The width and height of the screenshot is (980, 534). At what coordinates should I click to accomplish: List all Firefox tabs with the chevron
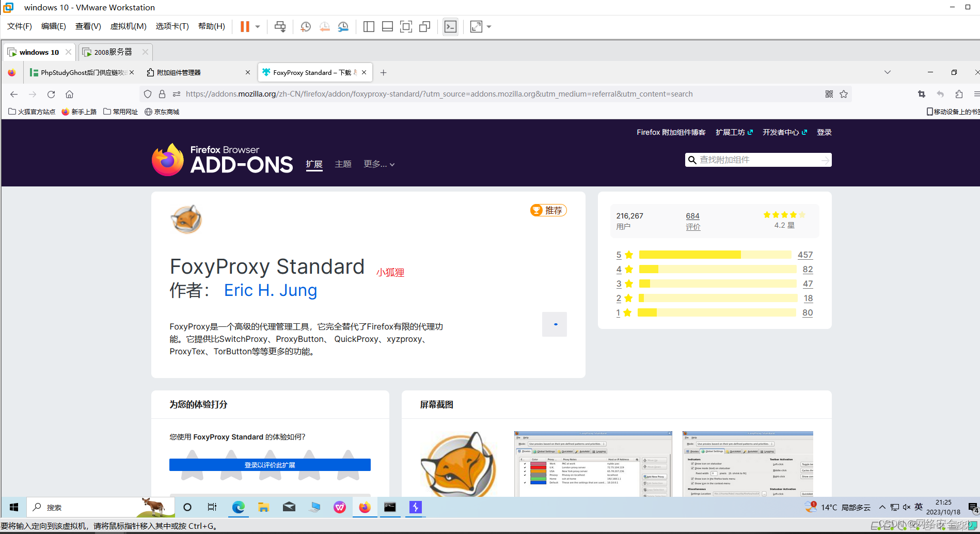click(888, 72)
